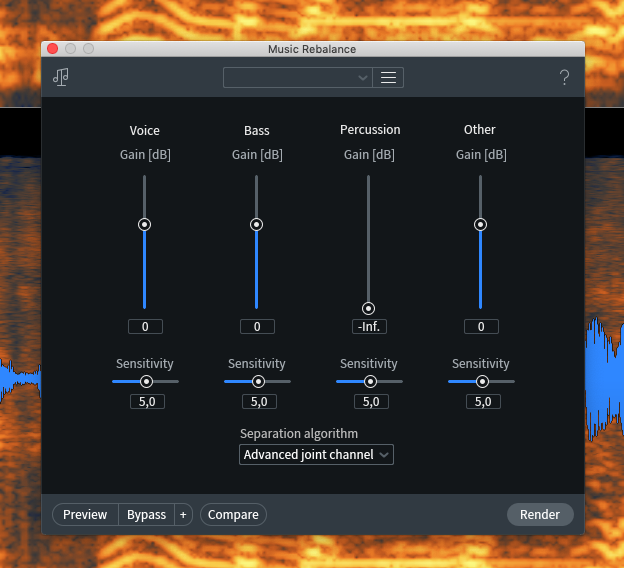Image resolution: width=624 pixels, height=568 pixels.
Task: Click the Percussion gain slider handle
Action: 369,308
